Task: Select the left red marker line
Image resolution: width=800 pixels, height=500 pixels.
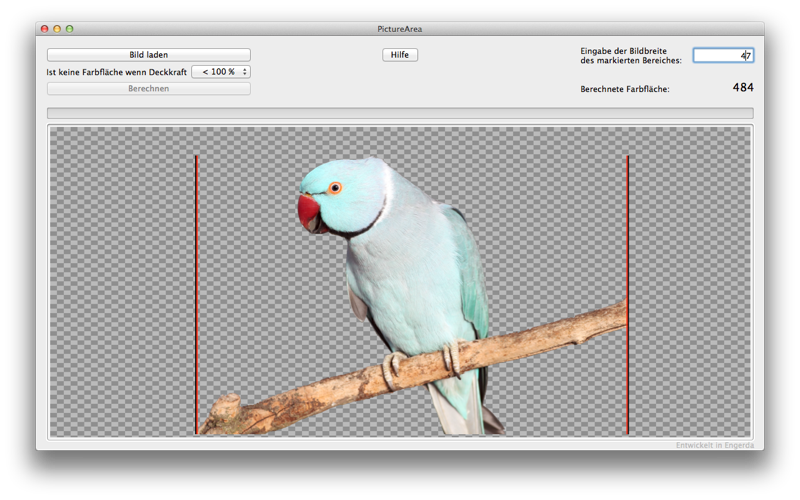Action: pyautogui.click(x=196, y=295)
